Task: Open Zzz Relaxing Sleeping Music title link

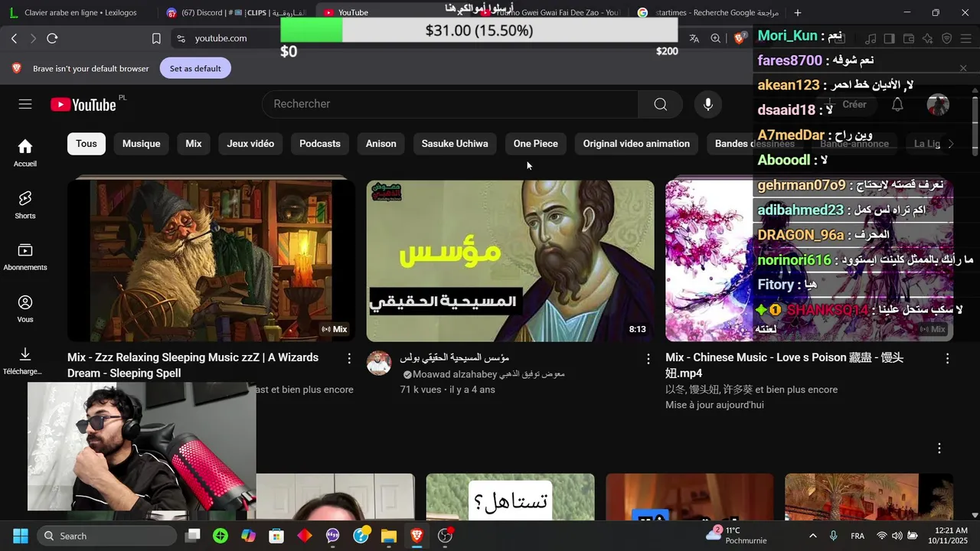Action: click(x=193, y=365)
